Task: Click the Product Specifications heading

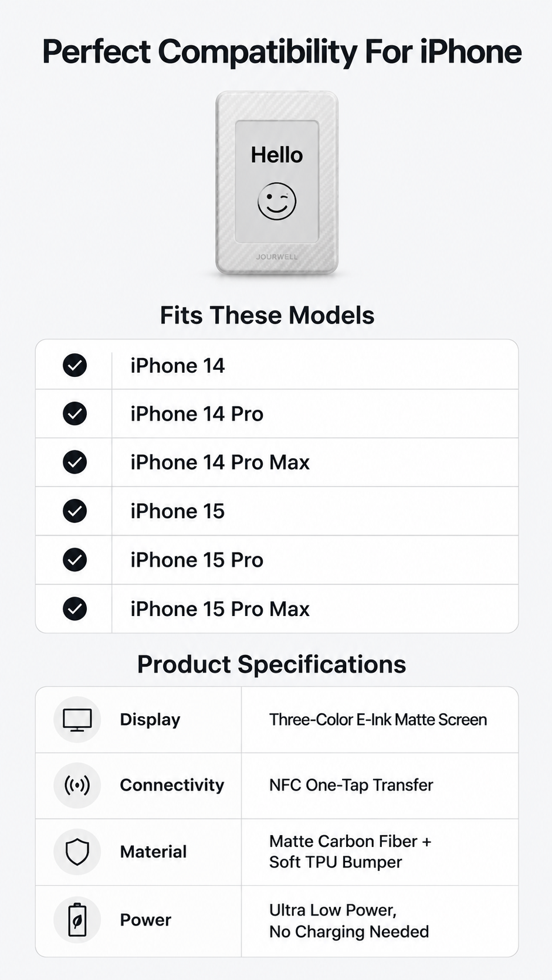Action: tap(272, 665)
